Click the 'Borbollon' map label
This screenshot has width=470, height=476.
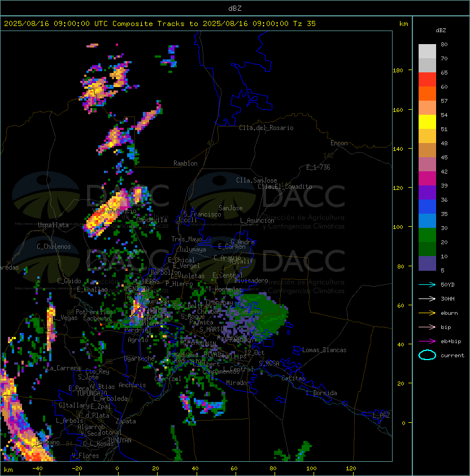coord(166,272)
